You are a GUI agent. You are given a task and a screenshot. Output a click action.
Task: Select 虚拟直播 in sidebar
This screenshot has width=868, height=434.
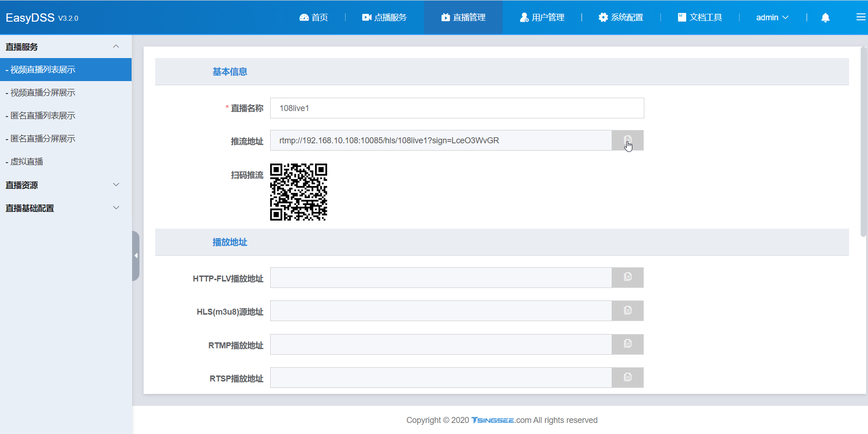tap(66, 162)
